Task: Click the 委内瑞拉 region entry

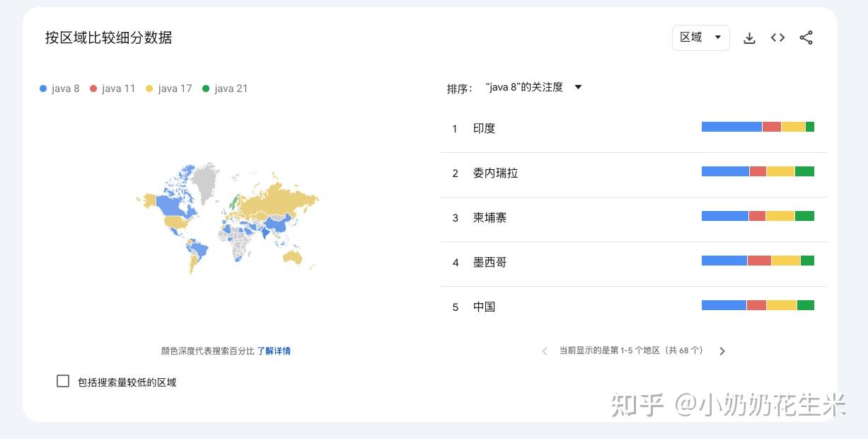Action: pos(495,173)
